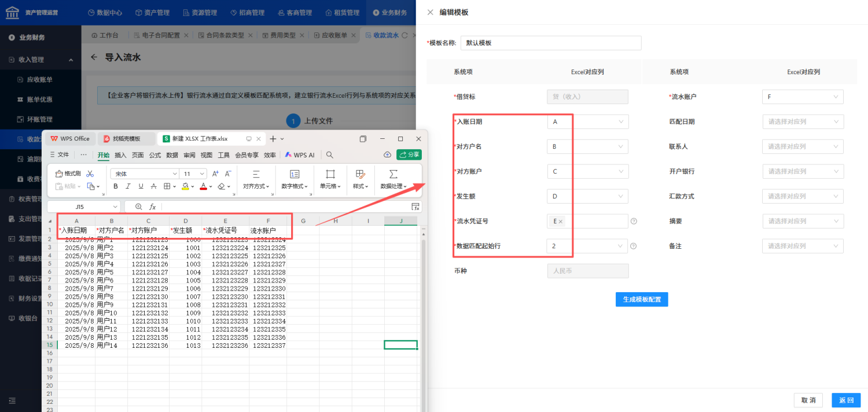Viewport: 868px width, 412px height.
Task: Click the refresh icon on 收款流水 tab
Action: tap(404, 35)
